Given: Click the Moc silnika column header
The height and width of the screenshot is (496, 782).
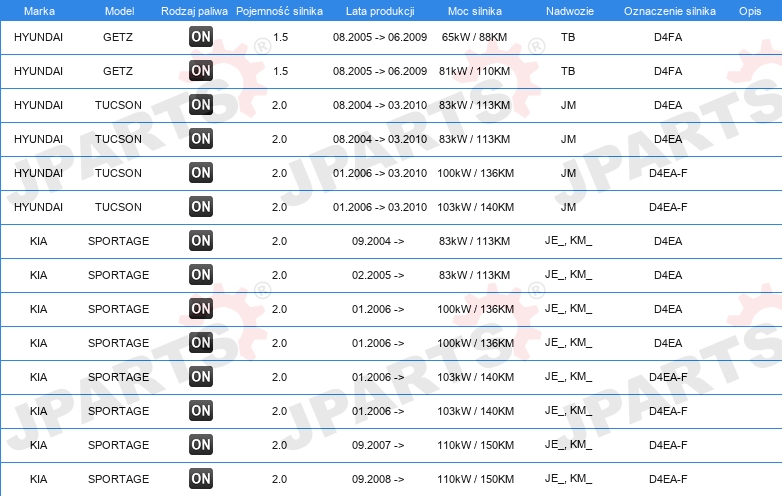Looking at the screenshot, I should pyautogui.click(x=475, y=11).
